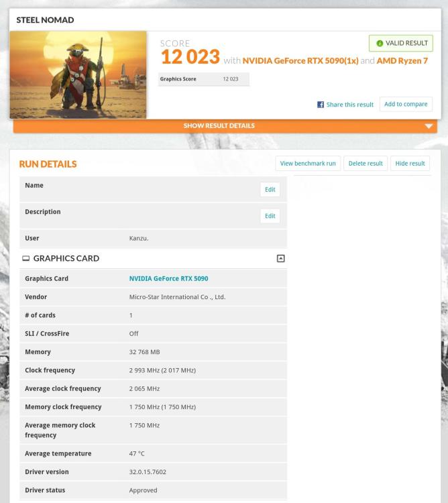Click the GRAPHICS CARD section header
Image resolution: width=448 pixels, height=503 pixels.
154,259
